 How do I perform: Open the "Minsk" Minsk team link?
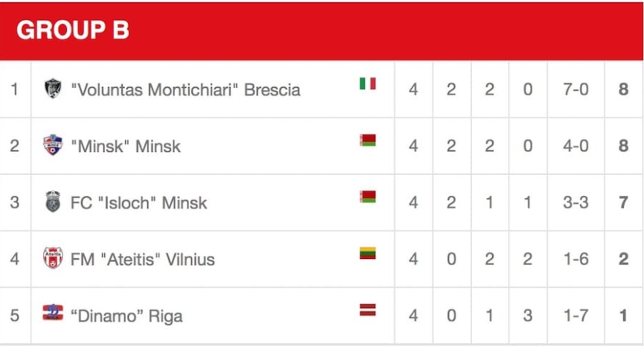click(126, 146)
